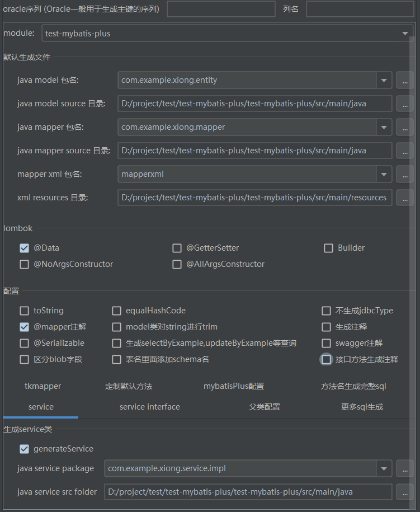Enable the swagger注解 checkbox

pos(327,343)
